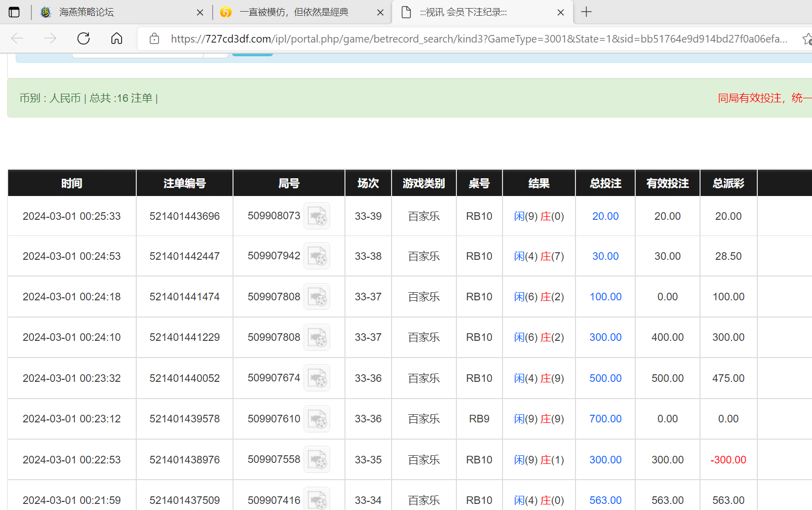Open the tab actions menu icon
The width and height of the screenshot is (812, 510).
(x=14, y=12)
